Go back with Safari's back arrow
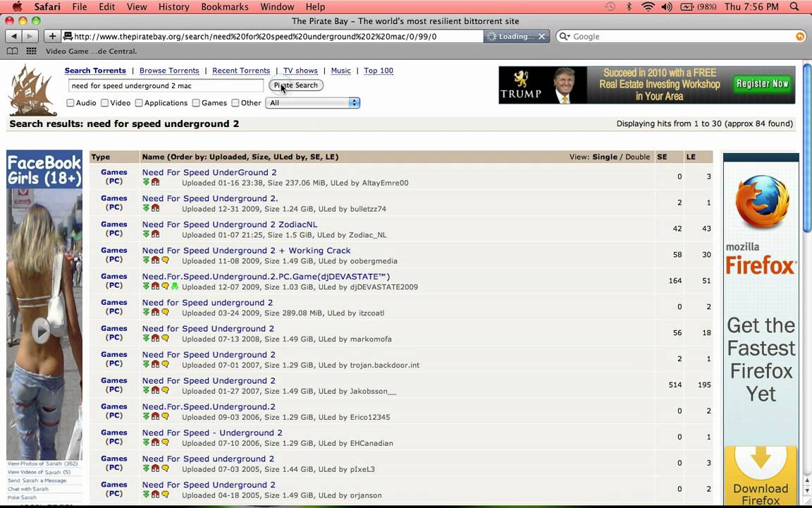 14,36
